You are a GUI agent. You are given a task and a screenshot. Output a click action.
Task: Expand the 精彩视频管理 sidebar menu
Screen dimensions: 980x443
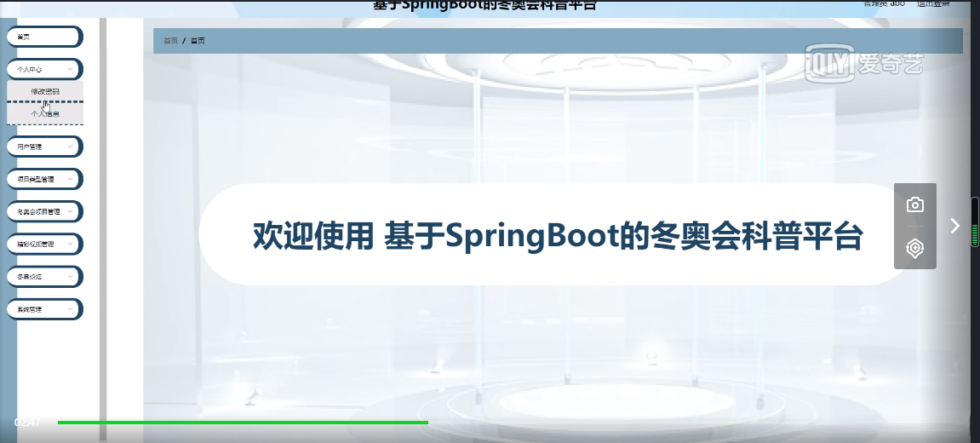click(44, 244)
